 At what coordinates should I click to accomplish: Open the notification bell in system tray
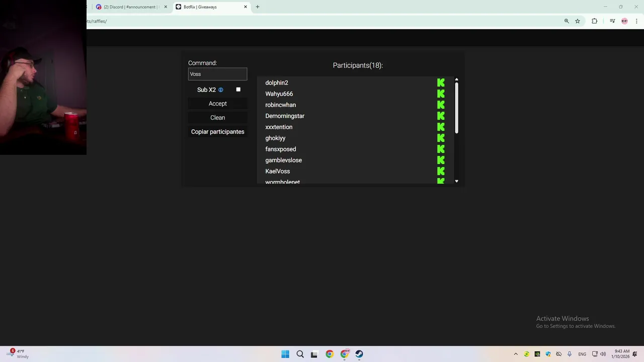click(x=635, y=354)
